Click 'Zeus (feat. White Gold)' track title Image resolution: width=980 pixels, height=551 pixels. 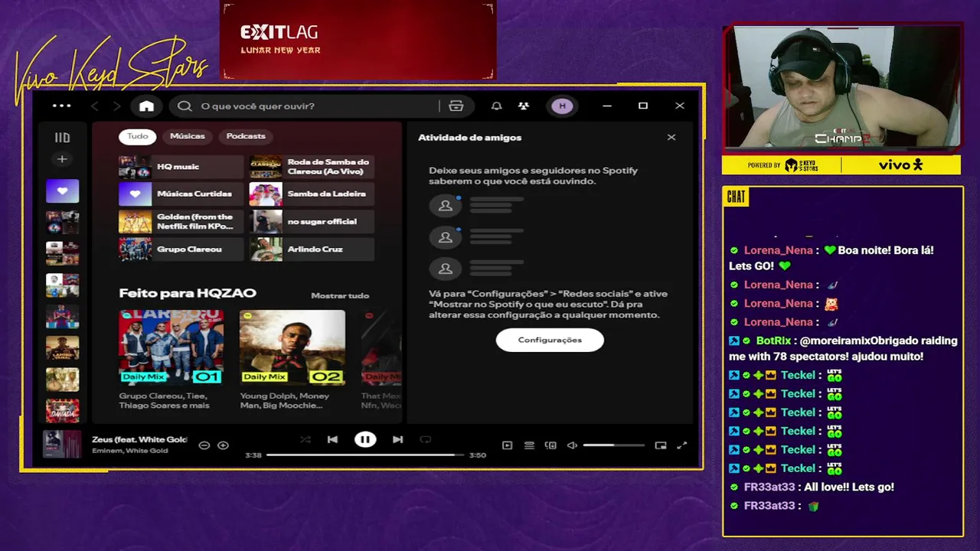tap(139, 439)
